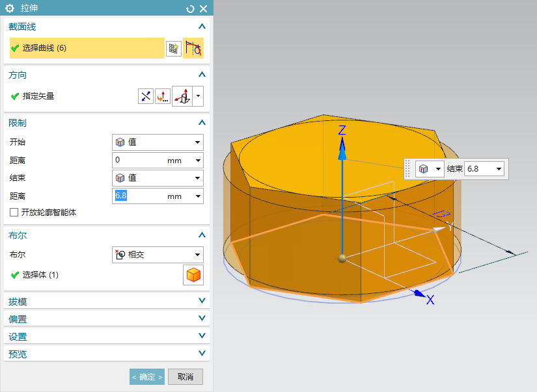This screenshot has width=537, height=392.
Task: Open the gear options in the 拉伸 title bar
Action: (x=10, y=8)
